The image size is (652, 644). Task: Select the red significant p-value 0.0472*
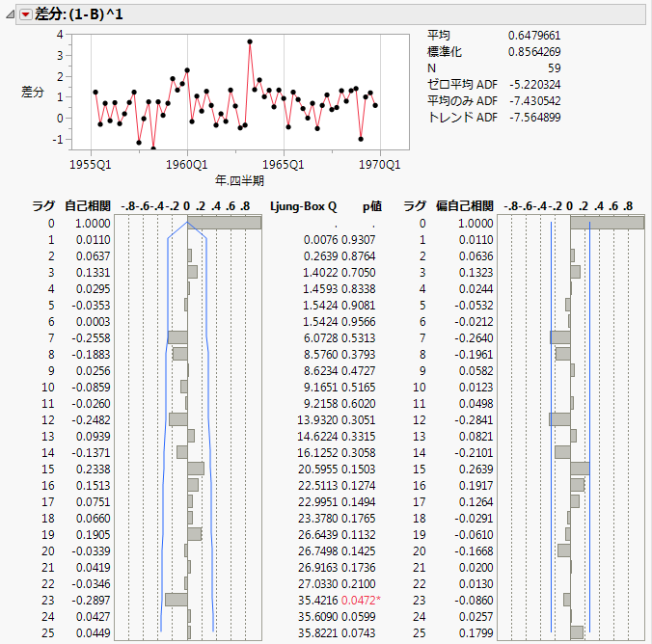pyautogui.click(x=364, y=599)
